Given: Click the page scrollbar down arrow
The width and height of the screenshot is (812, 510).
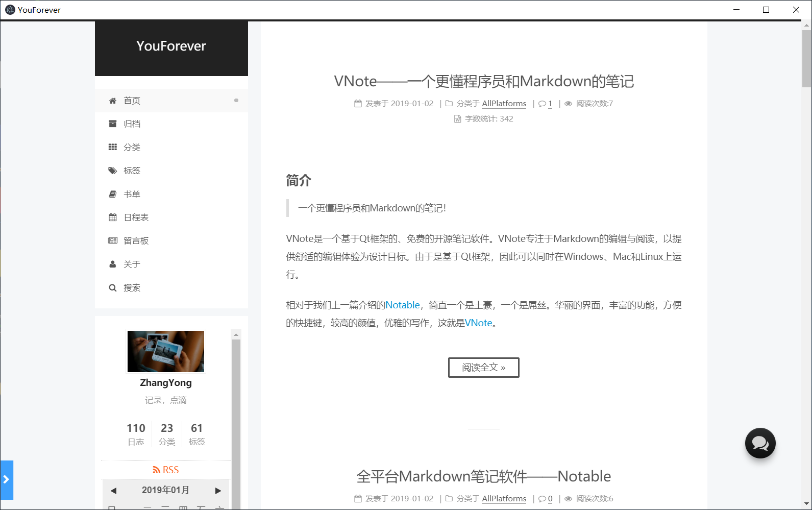Looking at the screenshot, I should coord(806,504).
